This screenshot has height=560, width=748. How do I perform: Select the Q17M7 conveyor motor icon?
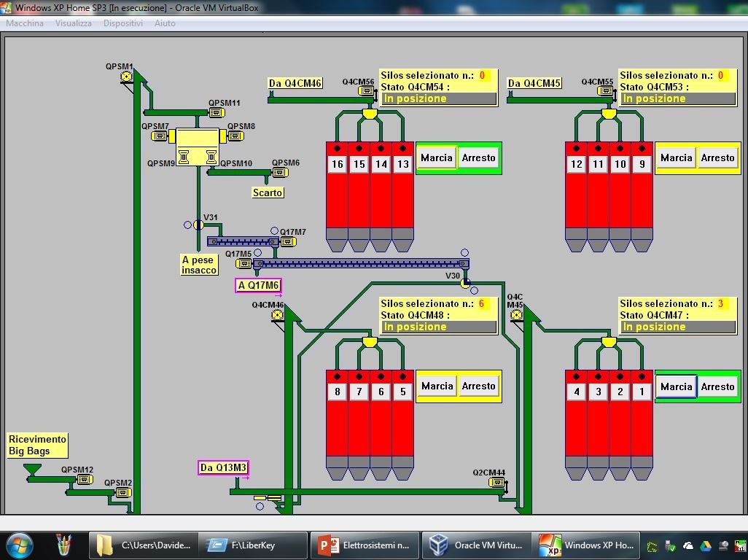pyautogui.click(x=287, y=242)
